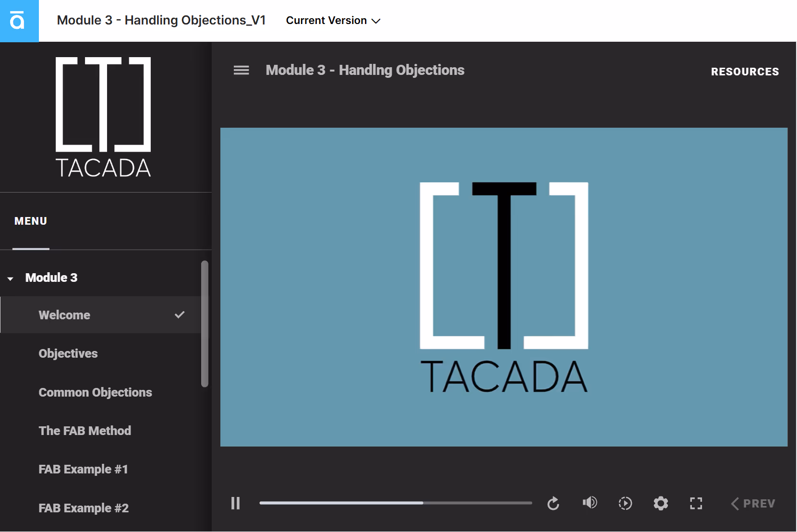Select the Welcome lesson
The image size is (797, 532).
(x=64, y=315)
